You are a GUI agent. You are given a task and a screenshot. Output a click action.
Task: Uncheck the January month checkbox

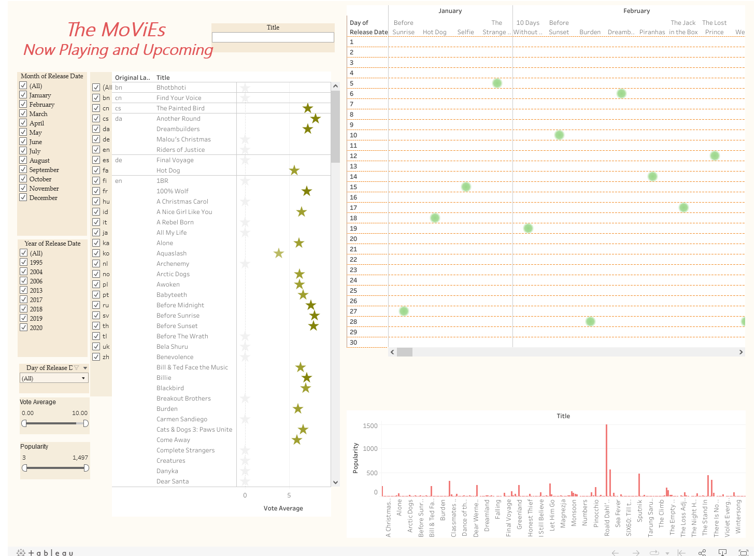click(23, 95)
